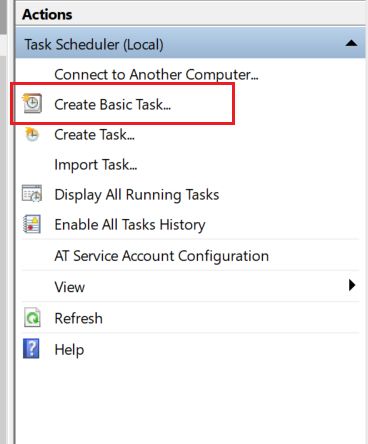Choose Display All Running Tasks text
Image resolution: width=368 pixels, height=444 pixels.
coord(137,195)
